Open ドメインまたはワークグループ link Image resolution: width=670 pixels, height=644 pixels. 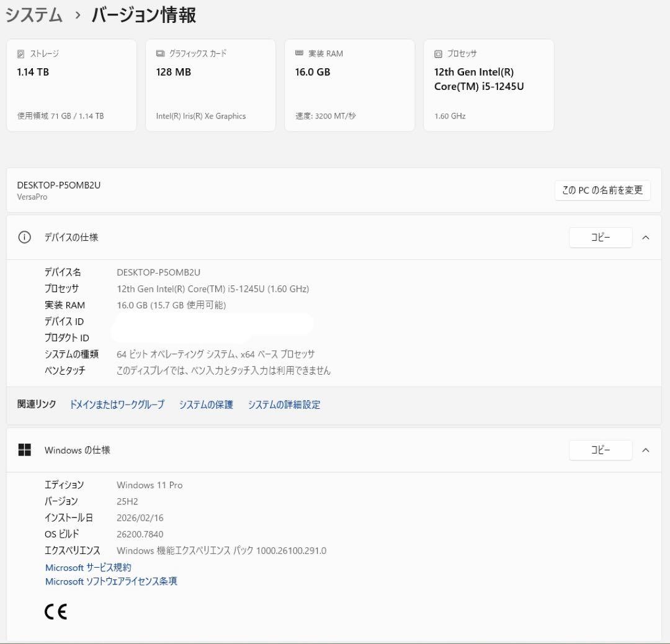[x=117, y=405]
